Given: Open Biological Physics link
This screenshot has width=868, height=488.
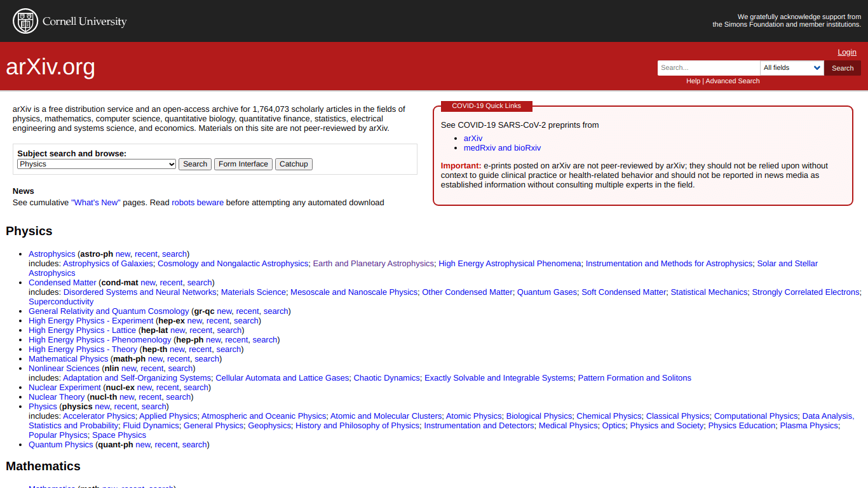Looking at the screenshot, I should tap(539, 416).
